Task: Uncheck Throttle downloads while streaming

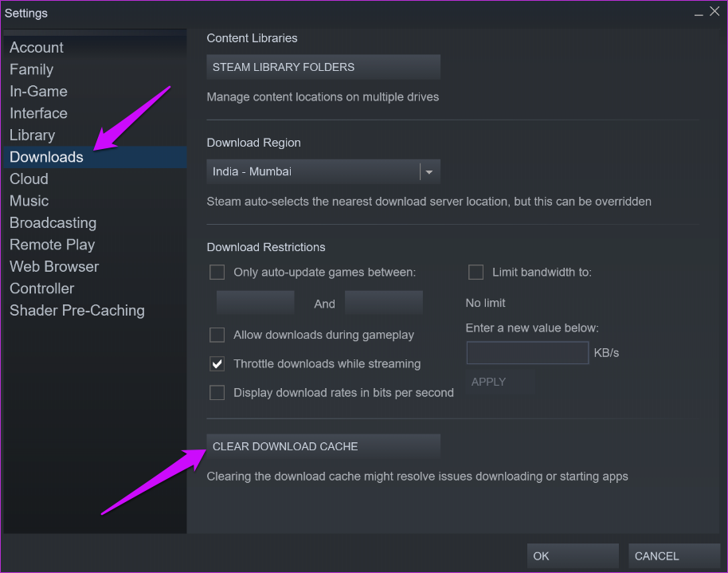Action: 217,363
